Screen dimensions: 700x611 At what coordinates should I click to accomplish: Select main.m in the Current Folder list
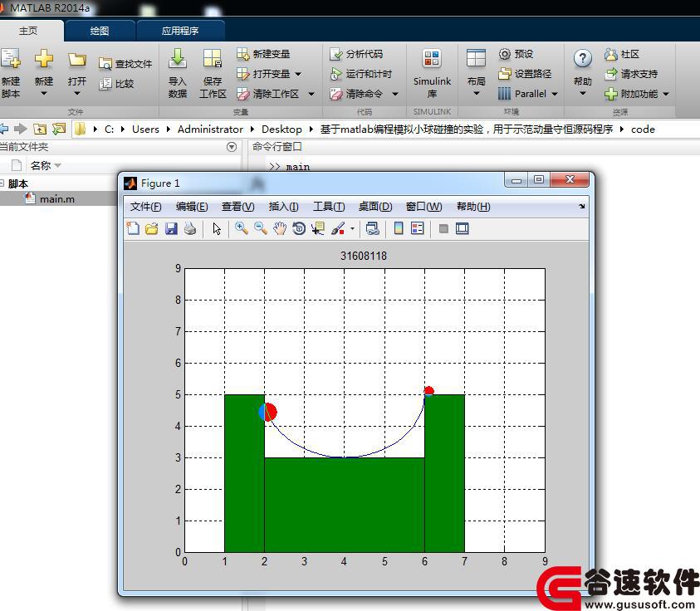coord(58,199)
